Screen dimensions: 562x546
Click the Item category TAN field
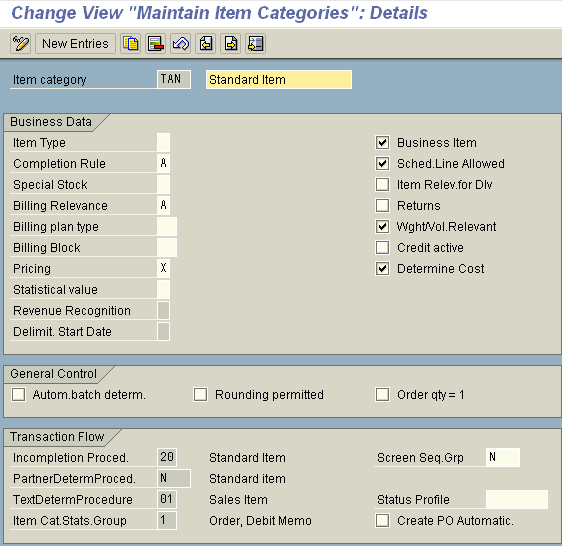click(x=174, y=79)
